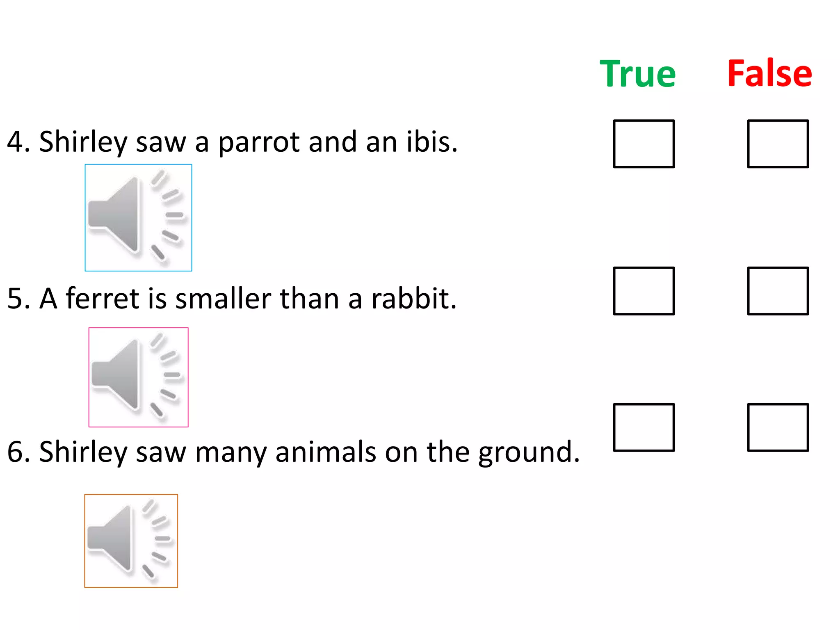840x630 pixels.
Task: Tick False for the ferret statement
Action: point(778,291)
